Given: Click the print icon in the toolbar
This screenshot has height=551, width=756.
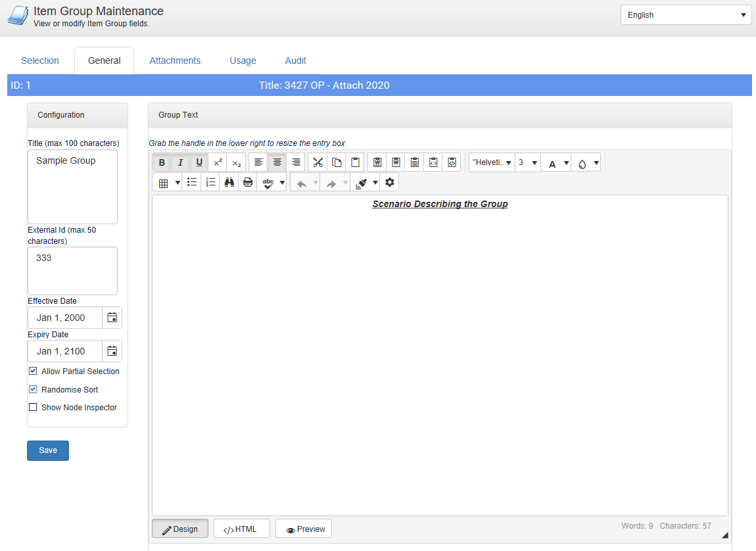Looking at the screenshot, I should point(248,183).
